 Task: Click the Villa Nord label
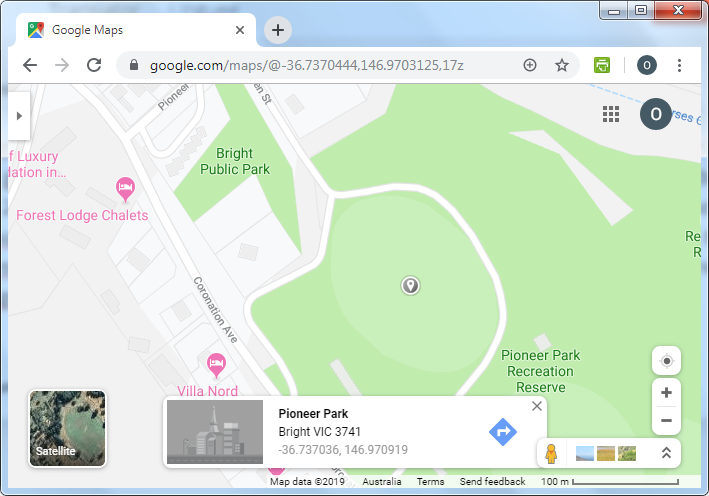click(x=207, y=391)
